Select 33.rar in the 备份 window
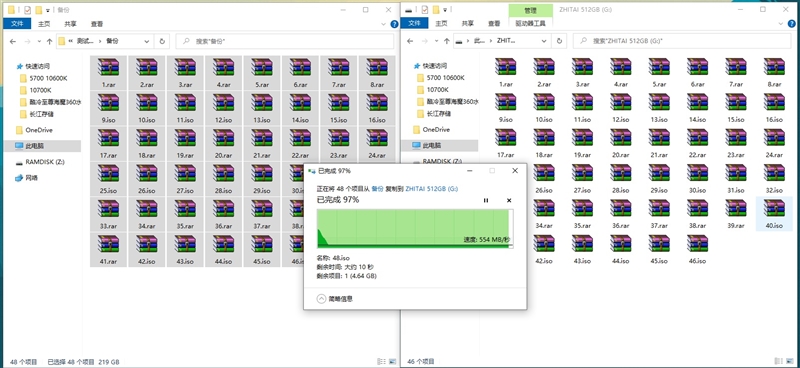Screen dimensions: 800x368 click(108, 214)
